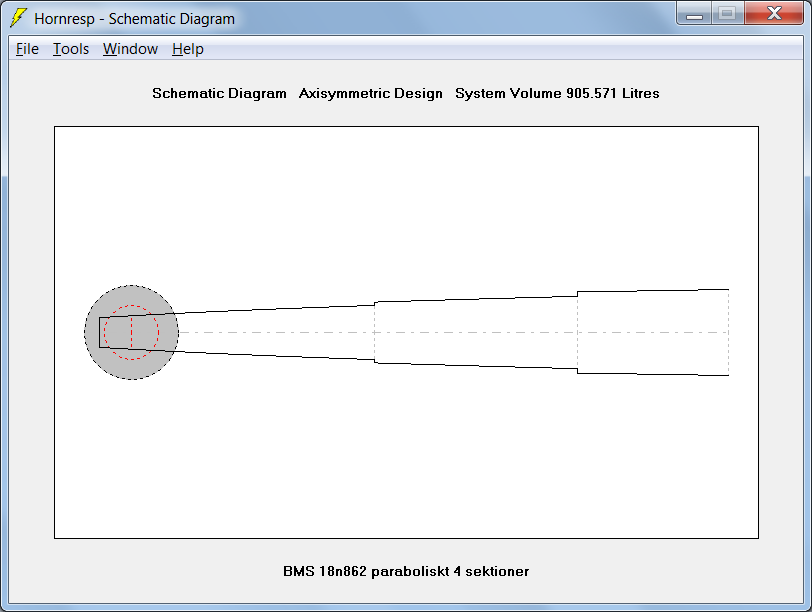
Task: Click the grey throat chamber circle
Action: click(132, 332)
